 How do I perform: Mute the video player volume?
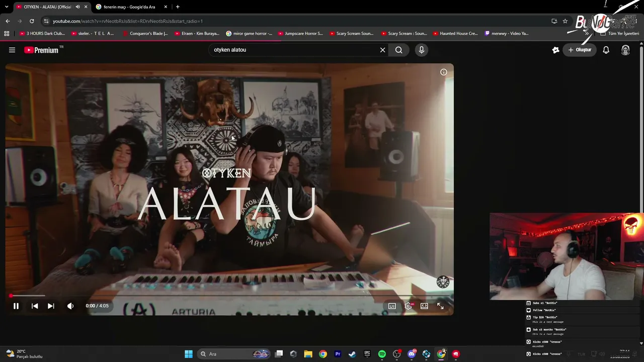point(70,306)
